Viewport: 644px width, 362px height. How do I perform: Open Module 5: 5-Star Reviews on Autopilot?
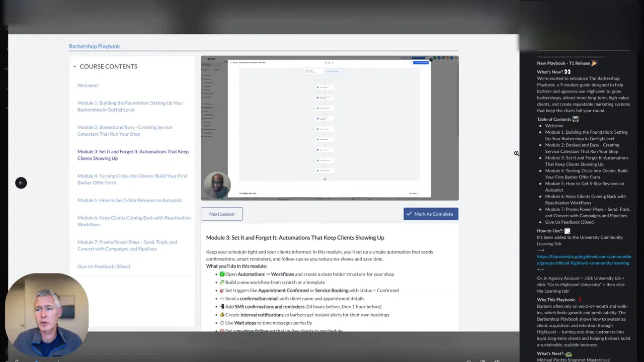[x=130, y=200]
